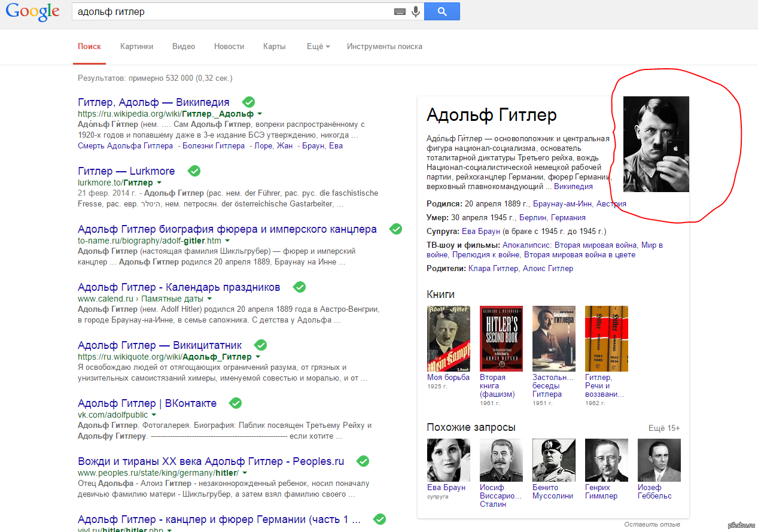Expand the arrow next to vk.com/adolfpublic URL
Viewport: 758px width, 532px height.
154,415
